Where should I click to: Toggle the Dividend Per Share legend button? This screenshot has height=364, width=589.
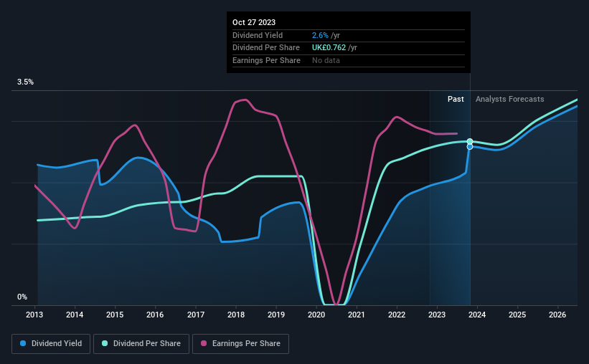[141, 344]
